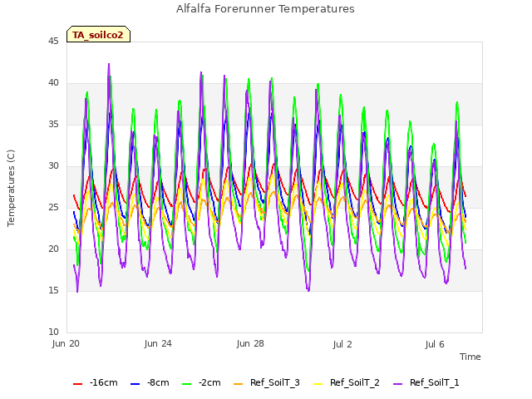532x399 pixels.
Task: Click the 45 y-axis tick label
Action: (x=53, y=42)
